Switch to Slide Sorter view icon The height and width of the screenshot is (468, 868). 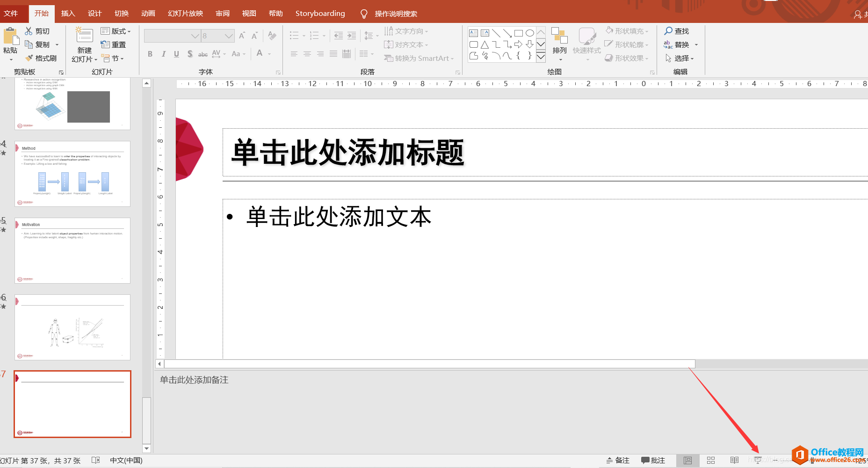(711, 461)
